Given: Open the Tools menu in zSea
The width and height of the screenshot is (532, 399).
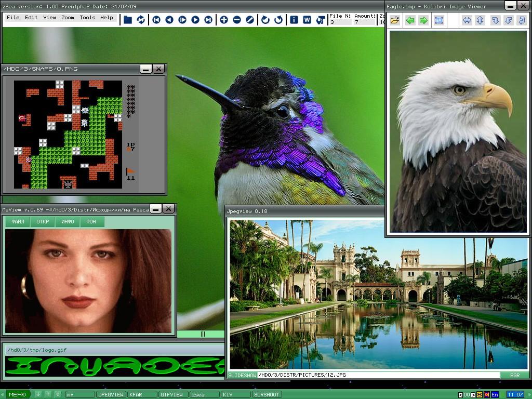Looking at the screenshot, I should 87,18.
